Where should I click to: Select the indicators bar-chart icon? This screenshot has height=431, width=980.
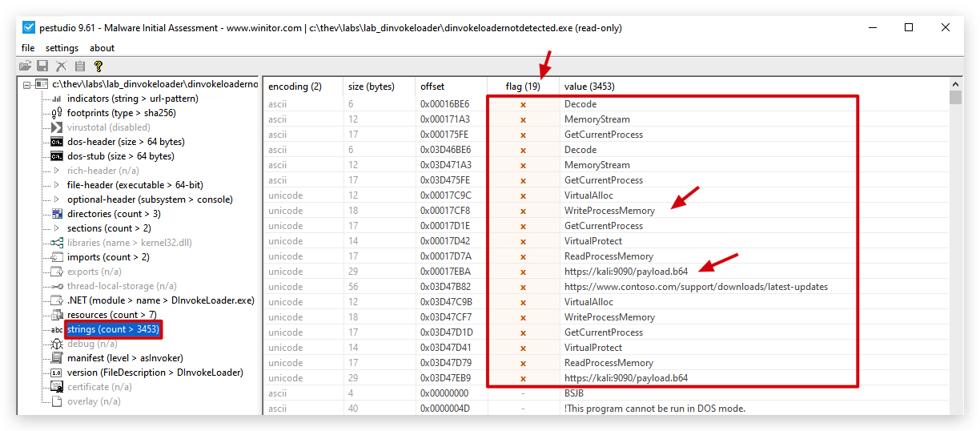[57, 99]
